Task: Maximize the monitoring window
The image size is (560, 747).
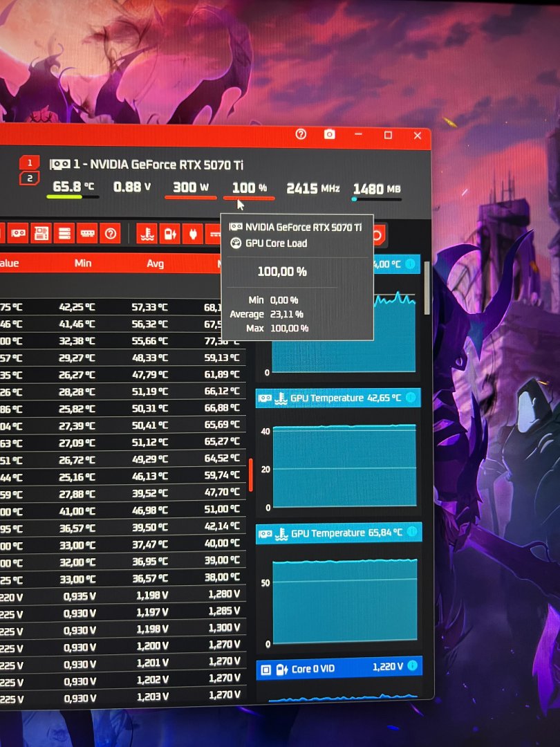Action: (x=388, y=136)
